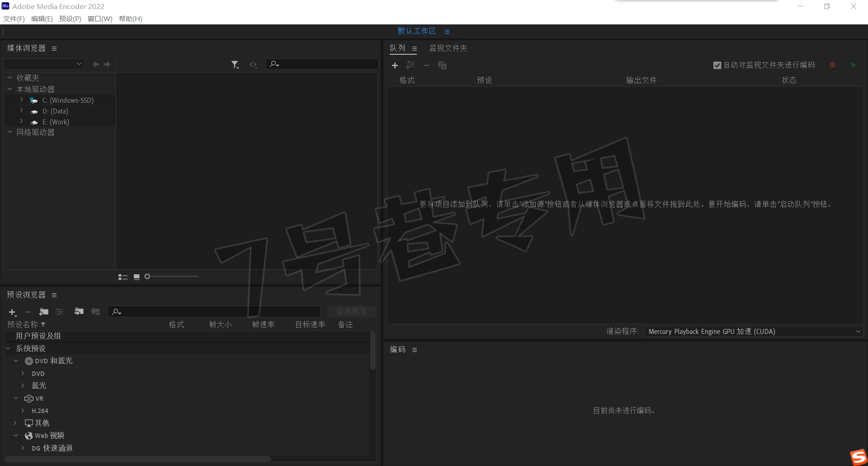Expand the D: (Data) drive
This screenshot has height=466, width=868.
point(21,110)
